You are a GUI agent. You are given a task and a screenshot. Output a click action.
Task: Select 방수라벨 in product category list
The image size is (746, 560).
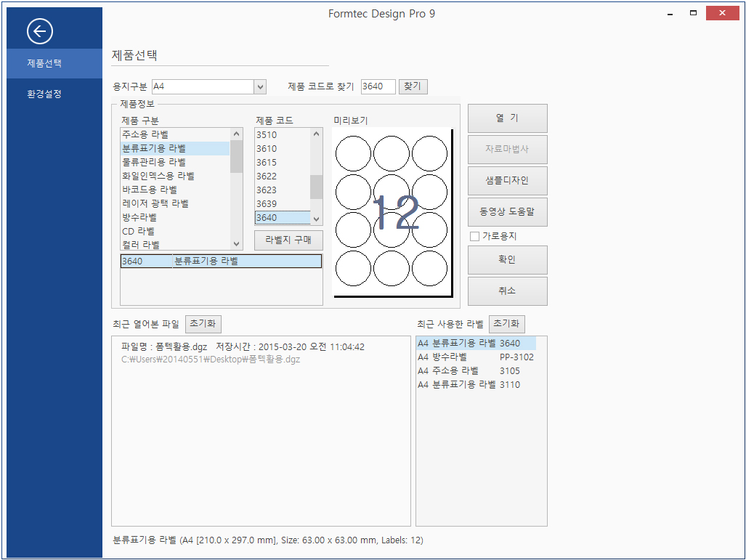175,217
